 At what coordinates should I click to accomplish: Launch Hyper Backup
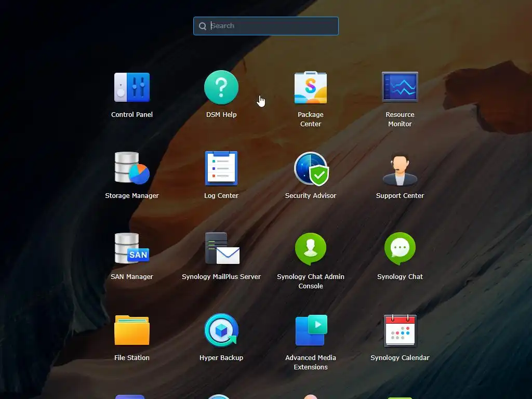(x=221, y=330)
